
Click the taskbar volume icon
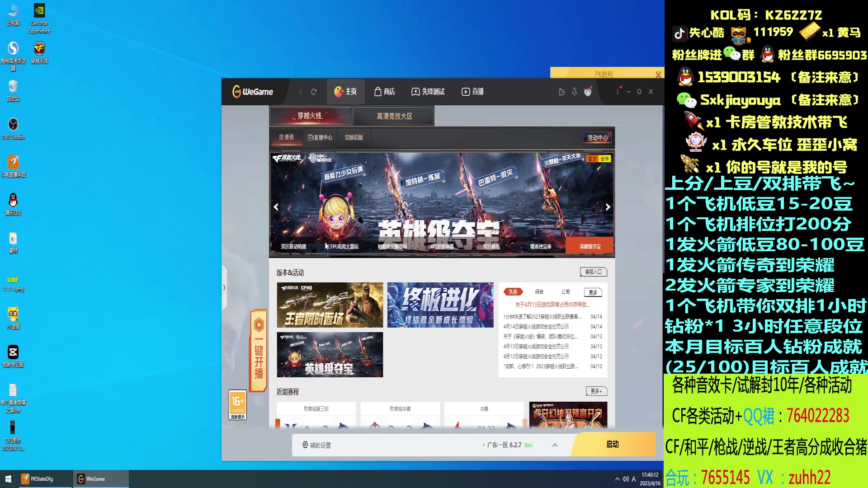click(x=626, y=479)
